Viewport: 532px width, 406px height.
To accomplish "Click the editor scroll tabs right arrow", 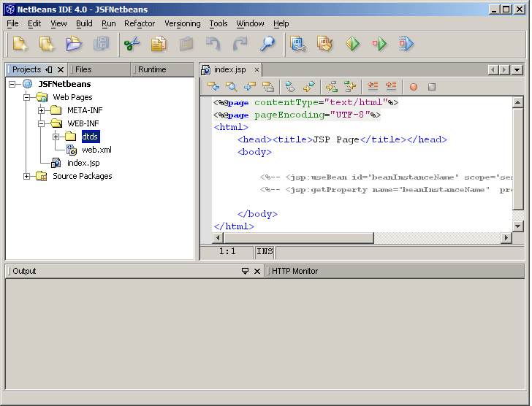I will pos(505,70).
